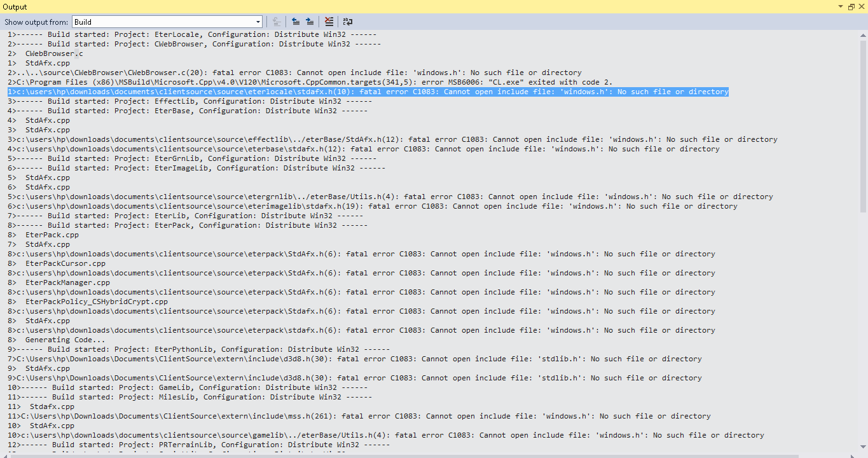Viewport: 868px width, 458px height.
Task: Select 'Build started: Project: EterImageLib' line
Action: click(x=196, y=168)
